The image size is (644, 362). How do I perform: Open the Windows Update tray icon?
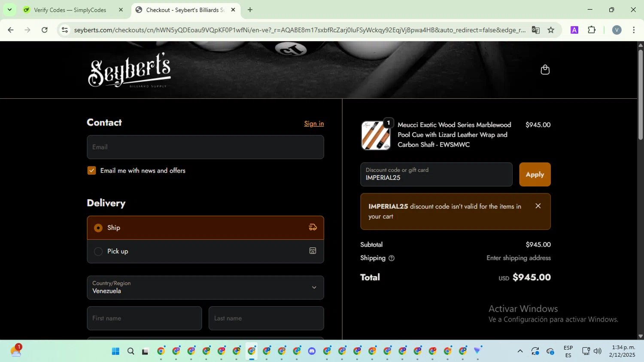coord(535,351)
